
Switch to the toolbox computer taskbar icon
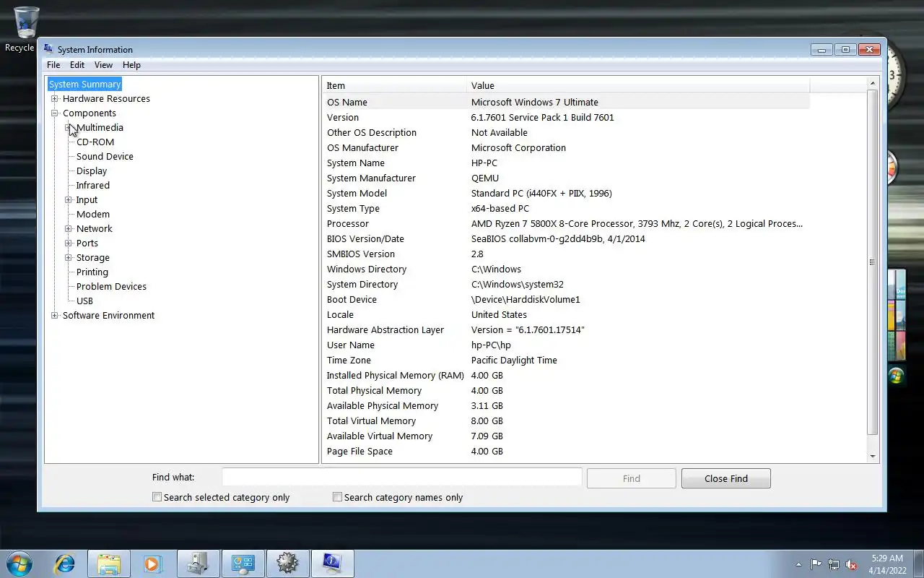198,564
